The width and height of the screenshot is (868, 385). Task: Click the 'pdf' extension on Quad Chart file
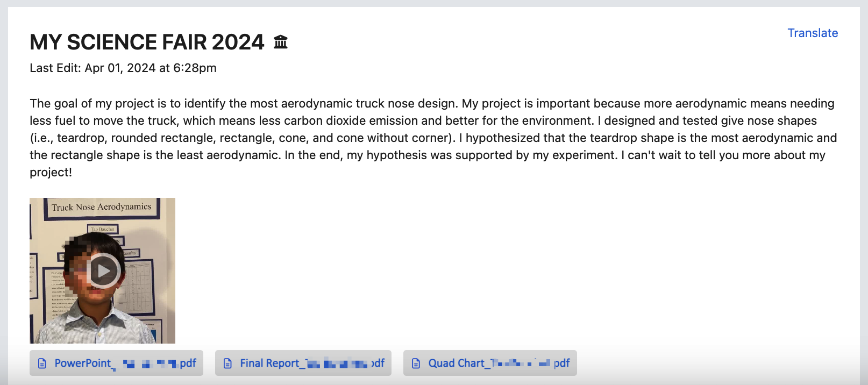point(561,363)
